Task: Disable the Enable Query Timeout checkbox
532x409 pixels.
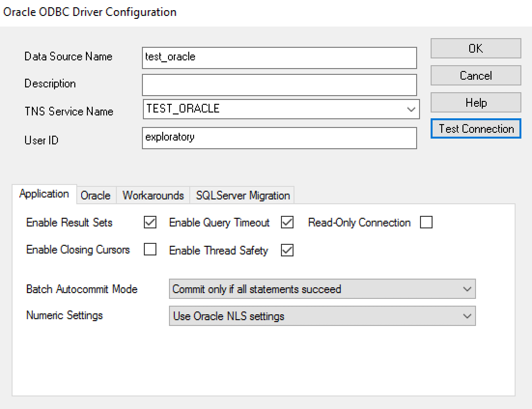Action: tap(287, 223)
